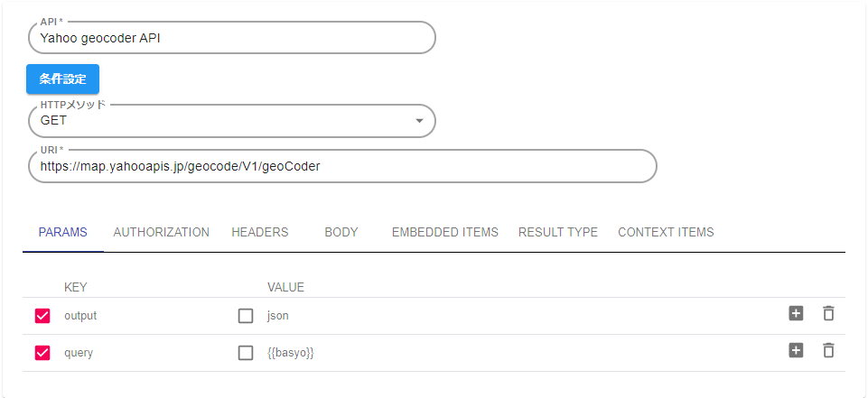The width and height of the screenshot is (868, 398).
Task: Open the HEADERS tab
Action: point(260,232)
